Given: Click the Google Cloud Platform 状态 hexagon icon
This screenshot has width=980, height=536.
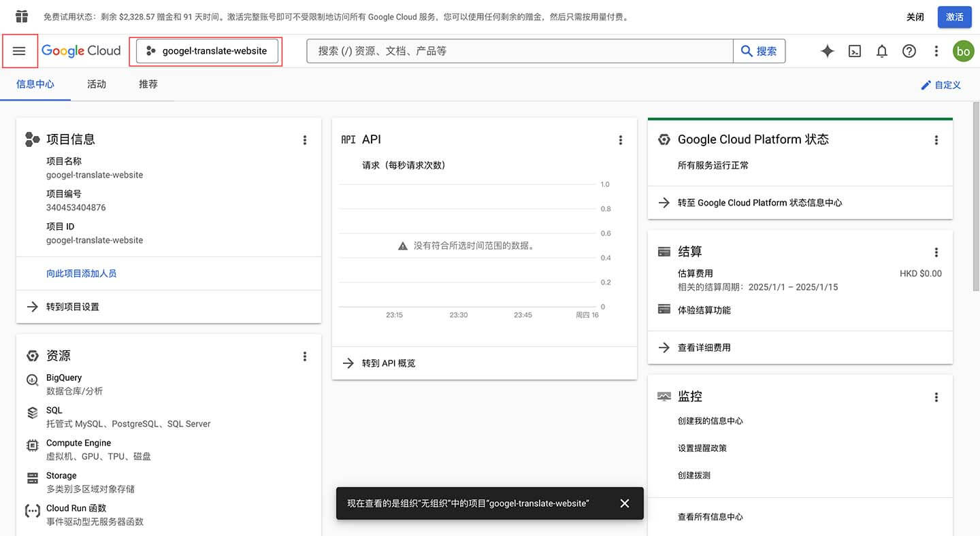Looking at the screenshot, I should 664,140.
